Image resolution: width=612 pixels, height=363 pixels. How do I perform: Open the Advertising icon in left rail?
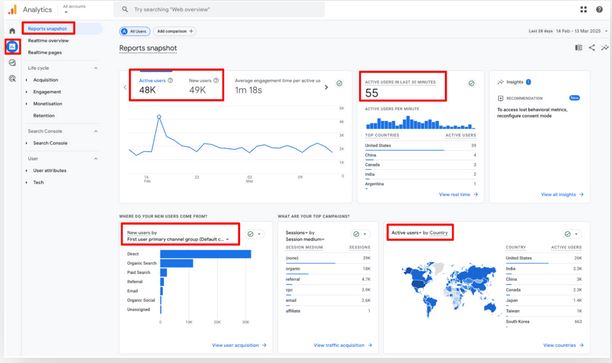coord(12,78)
